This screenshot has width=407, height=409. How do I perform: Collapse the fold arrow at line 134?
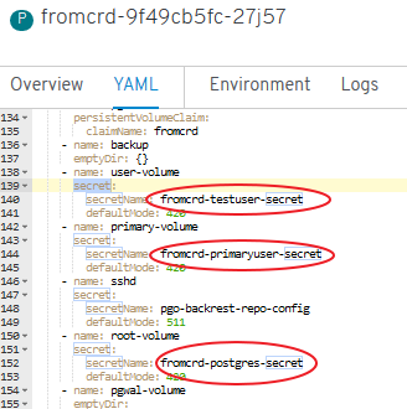click(x=25, y=118)
